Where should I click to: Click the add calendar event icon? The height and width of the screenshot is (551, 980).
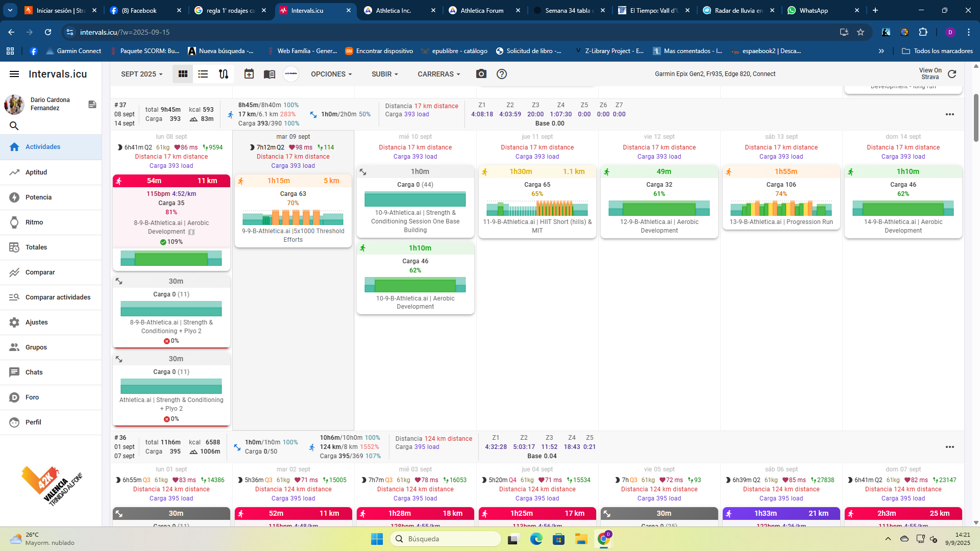pyautogui.click(x=249, y=74)
